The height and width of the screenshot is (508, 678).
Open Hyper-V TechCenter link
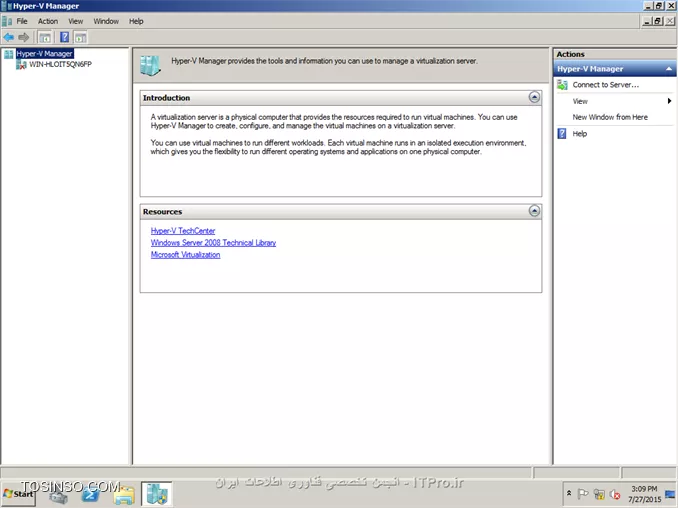[183, 231]
